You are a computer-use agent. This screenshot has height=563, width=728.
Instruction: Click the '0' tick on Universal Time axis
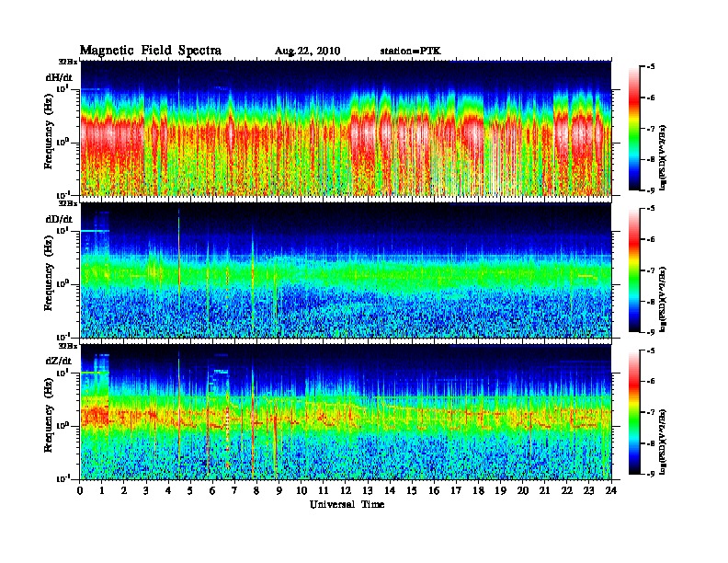point(80,491)
